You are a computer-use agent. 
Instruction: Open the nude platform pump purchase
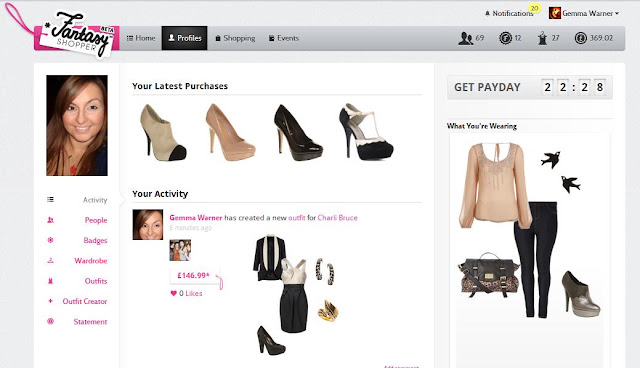coord(230,132)
